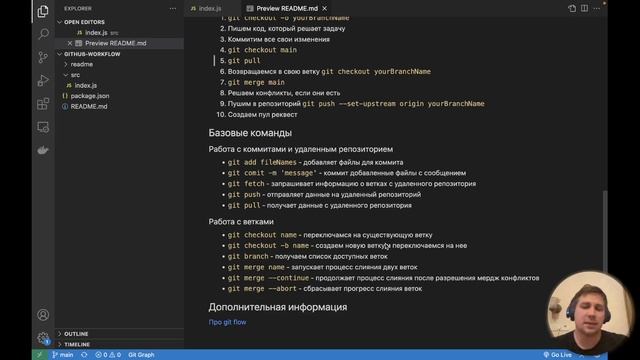Open the 'Про git flow' link
The image size is (640, 360).
[227, 322]
